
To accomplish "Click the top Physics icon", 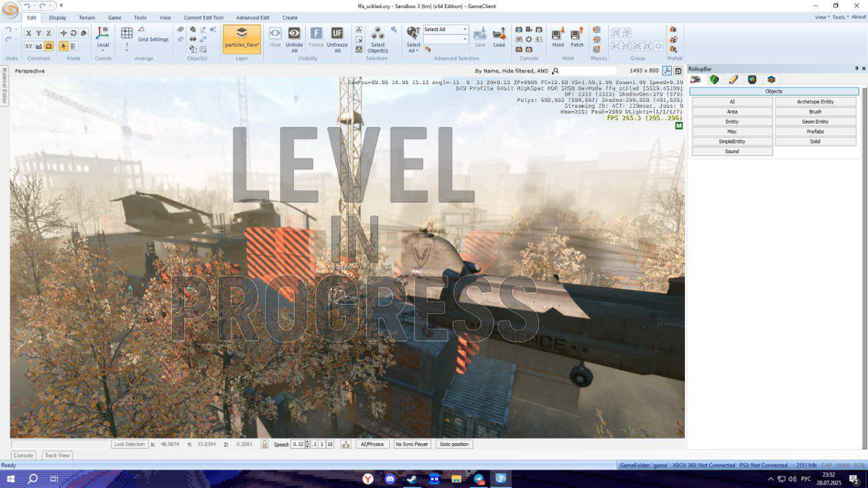I will coord(597,30).
